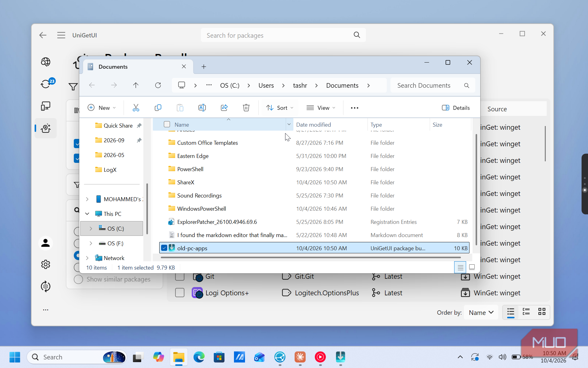This screenshot has width=588, height=368.
Task: Switch UniGetUI to grid view layout
Action: point(542,312)
